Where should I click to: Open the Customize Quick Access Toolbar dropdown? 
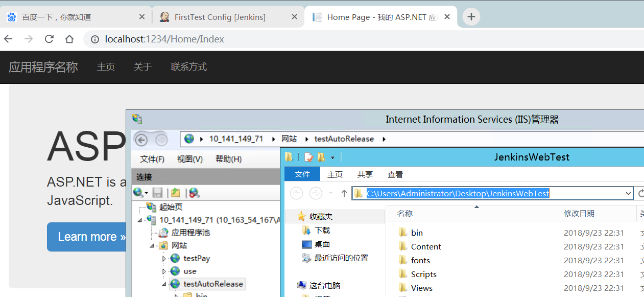332,157
